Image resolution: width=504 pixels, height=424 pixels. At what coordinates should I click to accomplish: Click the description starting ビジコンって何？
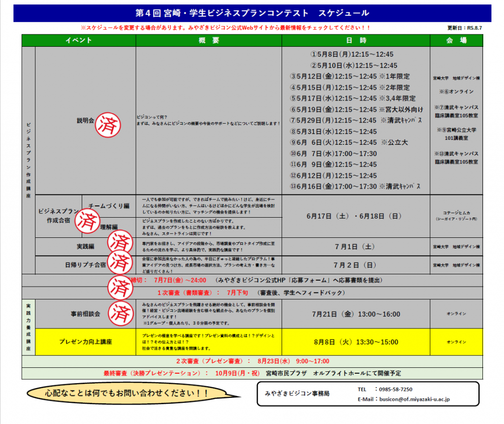pyautogui.click(x=208, y=120)
